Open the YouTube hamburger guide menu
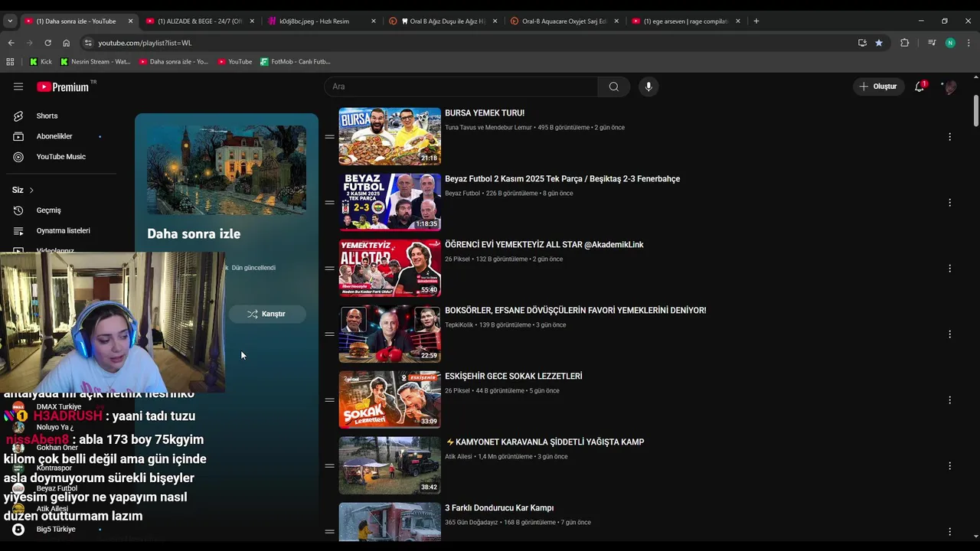The height and width of the screenshot is (551, 980). pos(18,86)
